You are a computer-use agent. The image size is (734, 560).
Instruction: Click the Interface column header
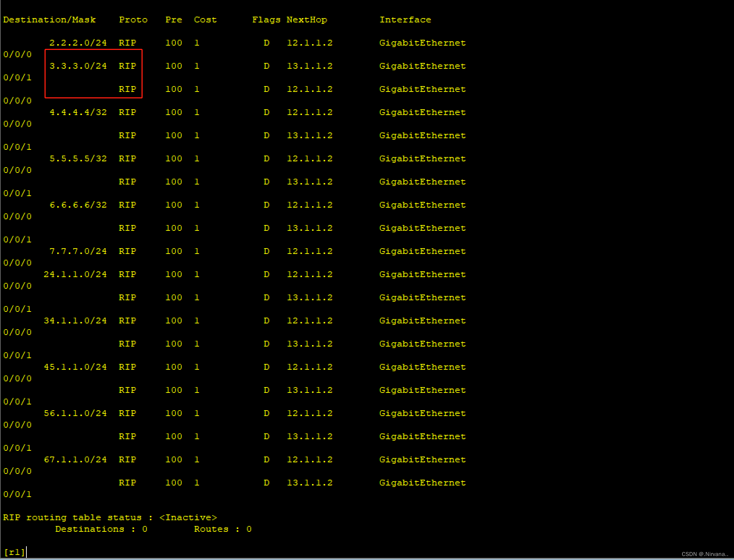(x=405, y=20)
